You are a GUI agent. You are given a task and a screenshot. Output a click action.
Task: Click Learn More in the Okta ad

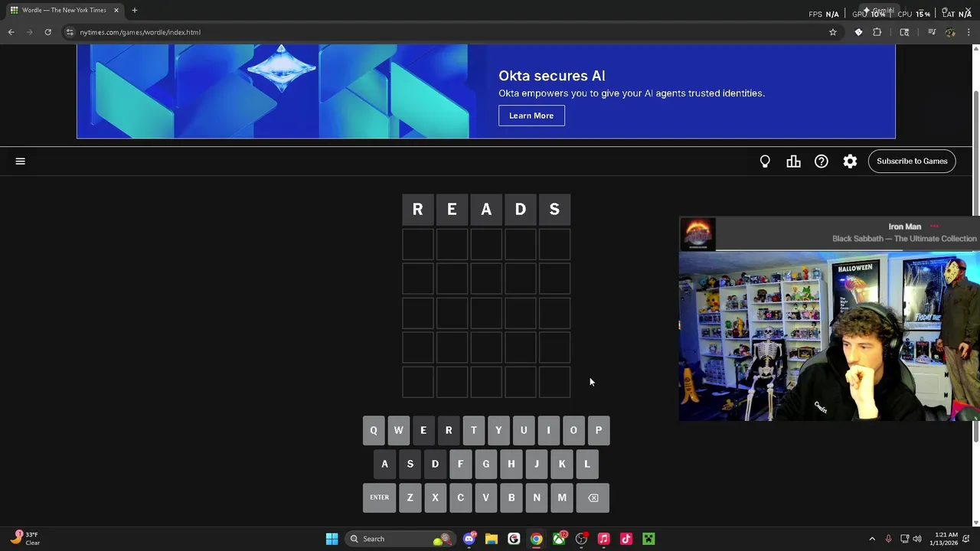tap(531, 116)
